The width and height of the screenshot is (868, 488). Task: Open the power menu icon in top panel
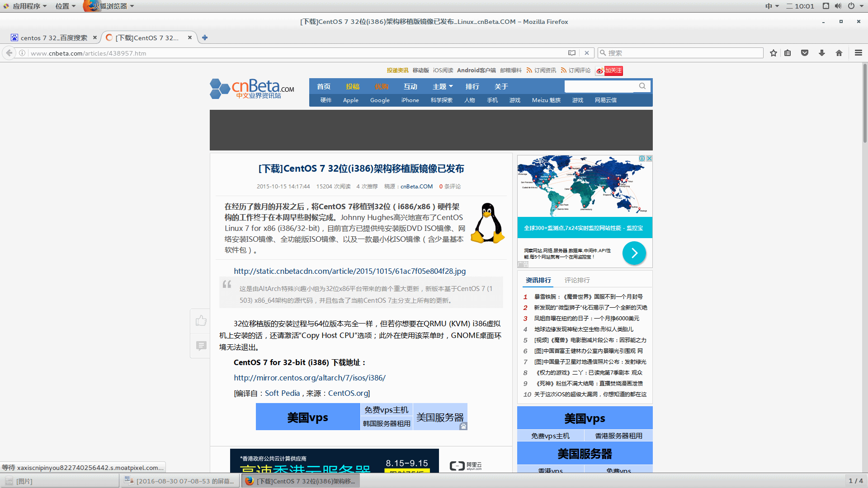[851, 6]
